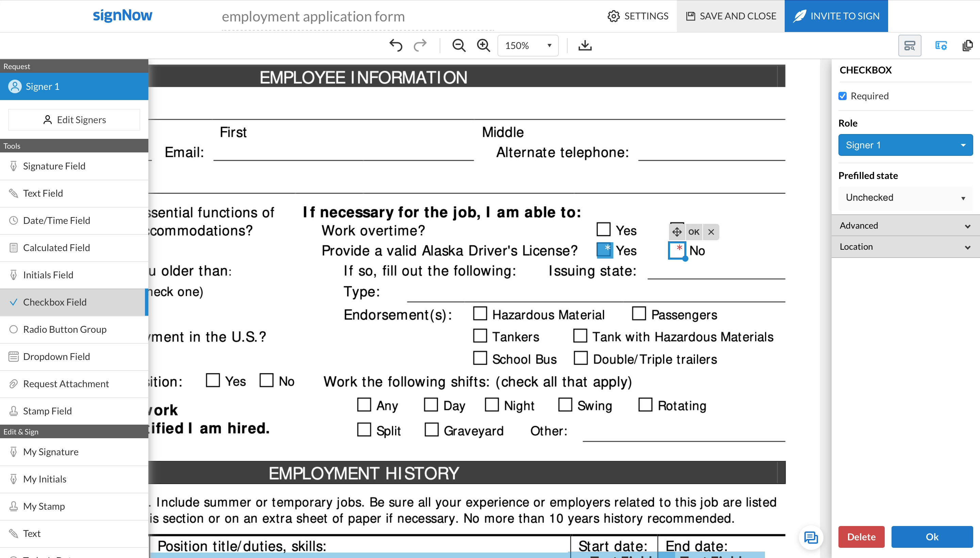This screenshot has width=980, height=558.
Task: Uncheck the Required checkbox
Action: 843,96
